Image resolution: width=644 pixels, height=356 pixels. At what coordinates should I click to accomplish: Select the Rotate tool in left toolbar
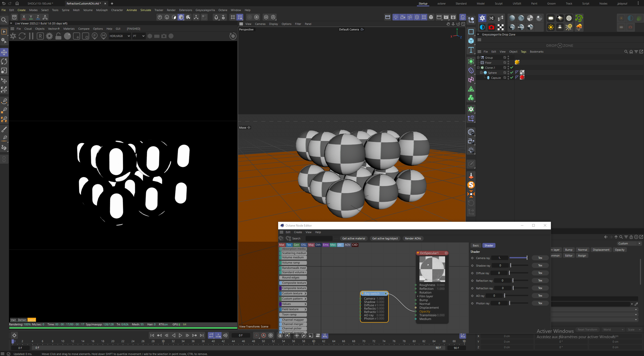[4, 61]
